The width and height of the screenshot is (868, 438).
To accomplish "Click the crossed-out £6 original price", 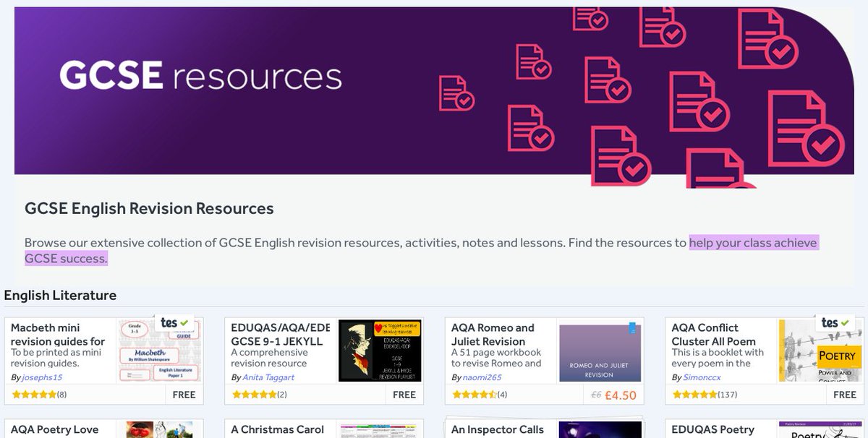I will coord(596,395).
